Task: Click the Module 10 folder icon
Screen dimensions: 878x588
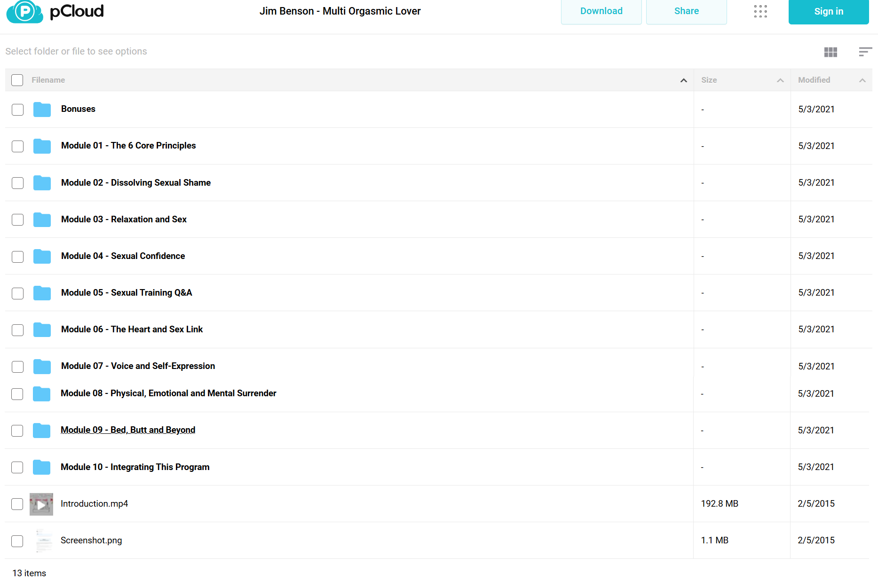Action: 41,467
